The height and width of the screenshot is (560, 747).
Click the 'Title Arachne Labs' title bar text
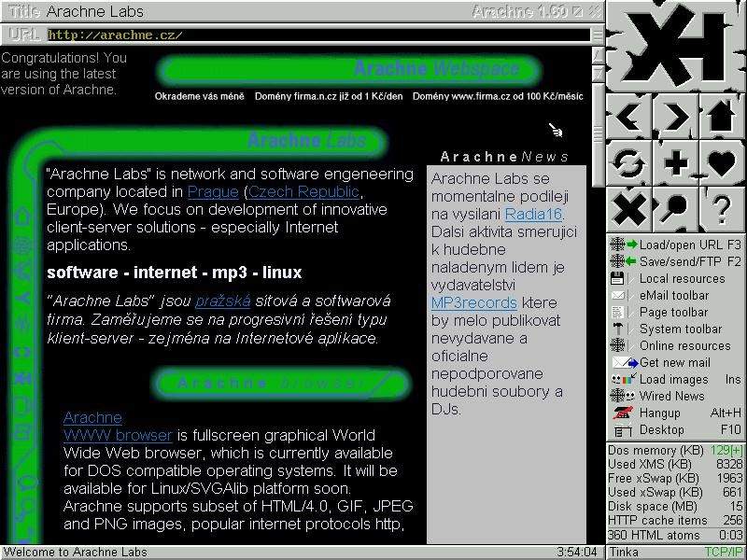77,11
